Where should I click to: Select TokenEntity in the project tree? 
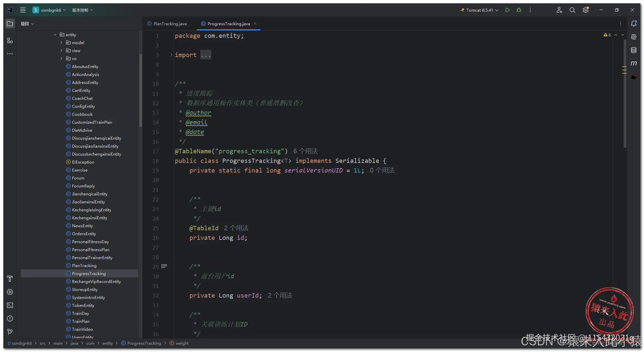click(83, 305)
